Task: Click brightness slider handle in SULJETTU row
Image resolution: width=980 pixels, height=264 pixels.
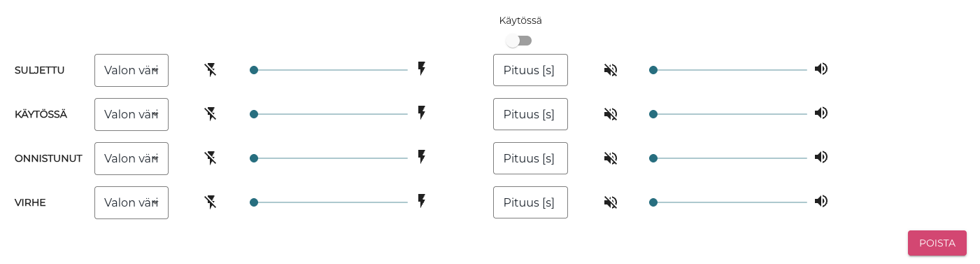Action: 254,70
